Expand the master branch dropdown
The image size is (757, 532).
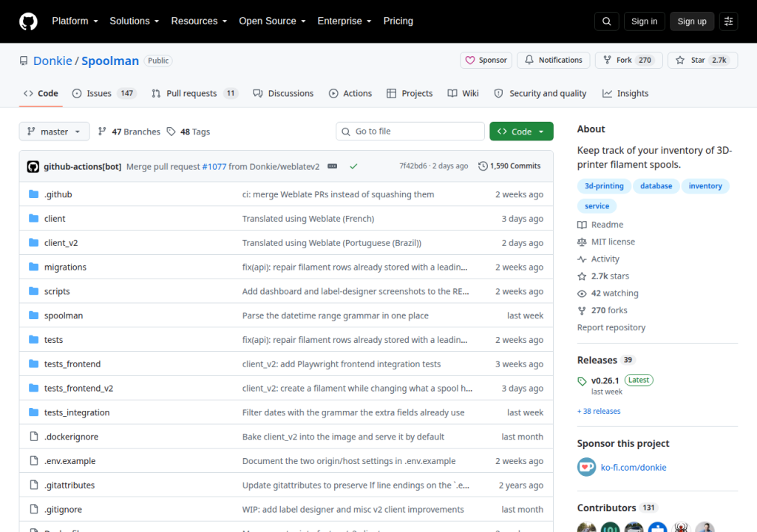coord(54,132)
